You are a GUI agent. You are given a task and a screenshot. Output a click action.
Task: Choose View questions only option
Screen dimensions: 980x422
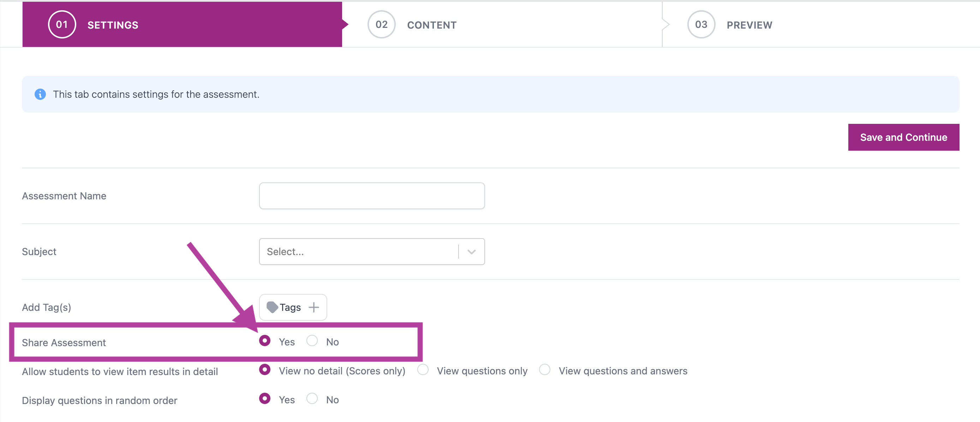[423, 369]
